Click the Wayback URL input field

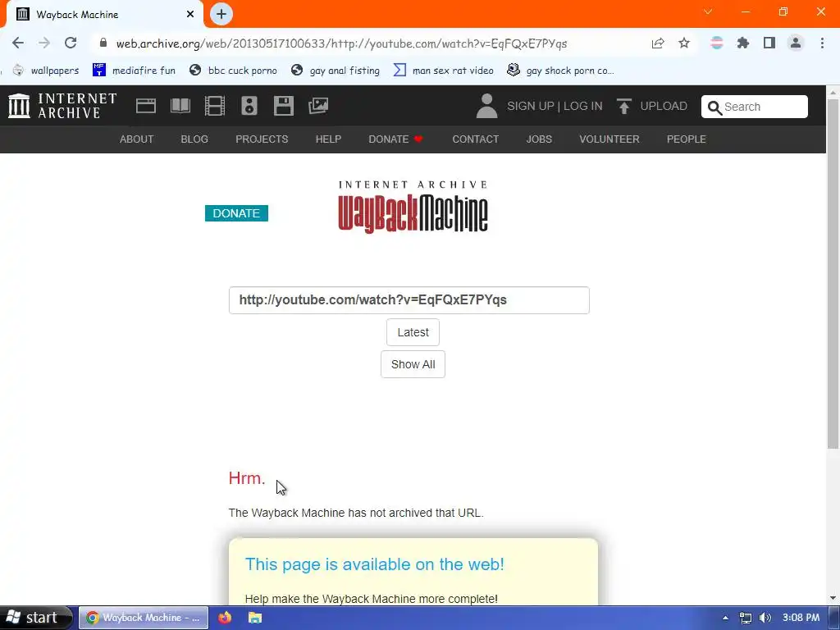click(409, 300)
